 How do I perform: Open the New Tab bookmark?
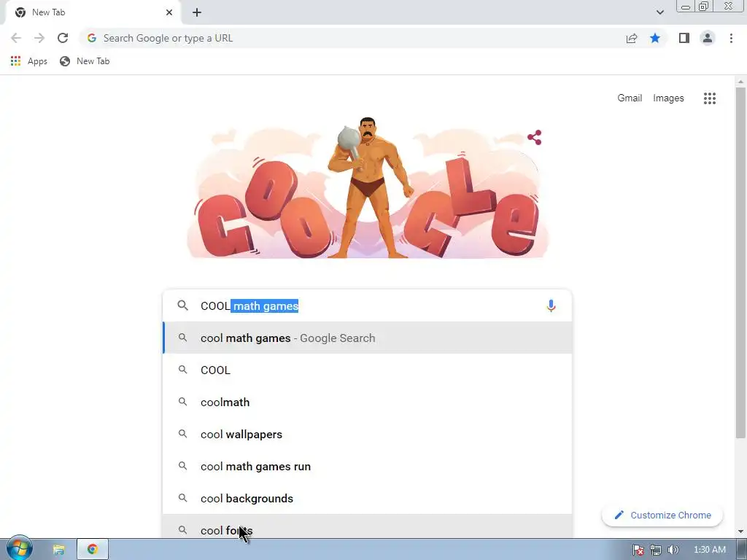85,61
